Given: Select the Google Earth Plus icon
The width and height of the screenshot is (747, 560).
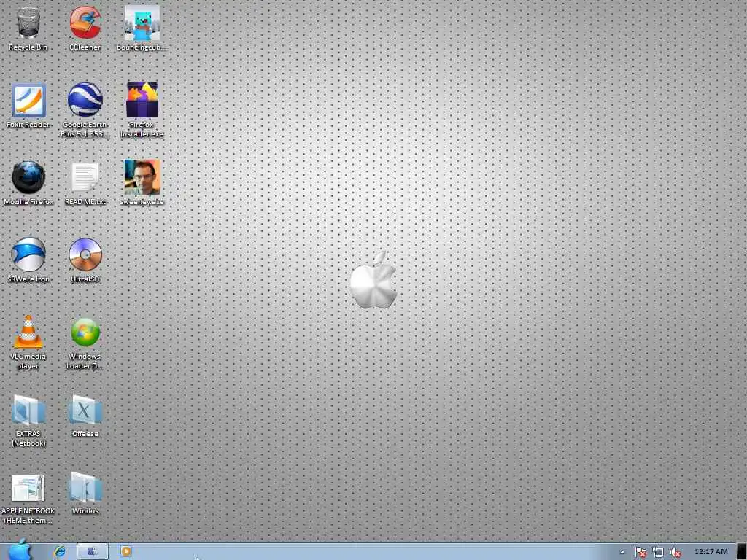Looking at the screenshot, I should click(85, 109).
